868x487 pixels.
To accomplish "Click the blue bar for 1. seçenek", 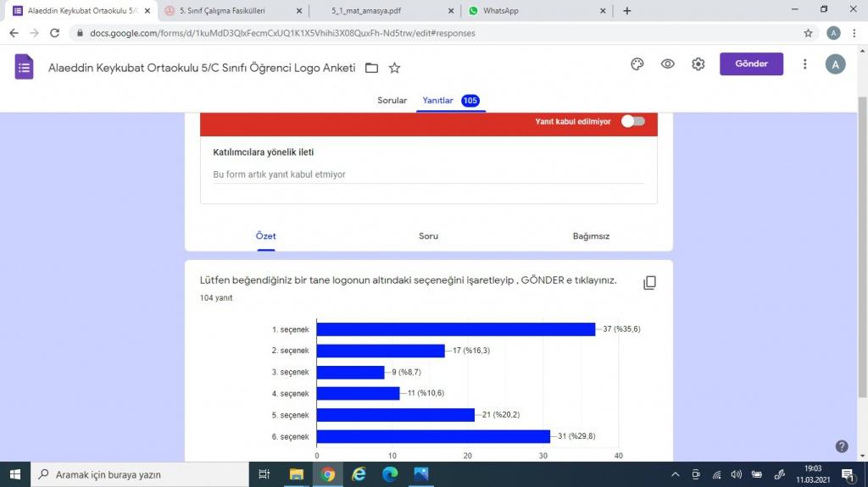I will (x=456, y=329).
